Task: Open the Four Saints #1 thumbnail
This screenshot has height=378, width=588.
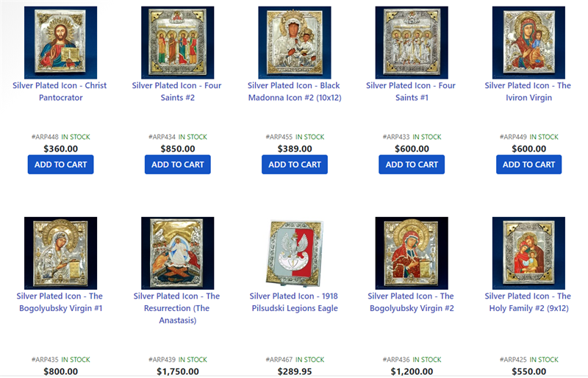Action: (412, 43)
